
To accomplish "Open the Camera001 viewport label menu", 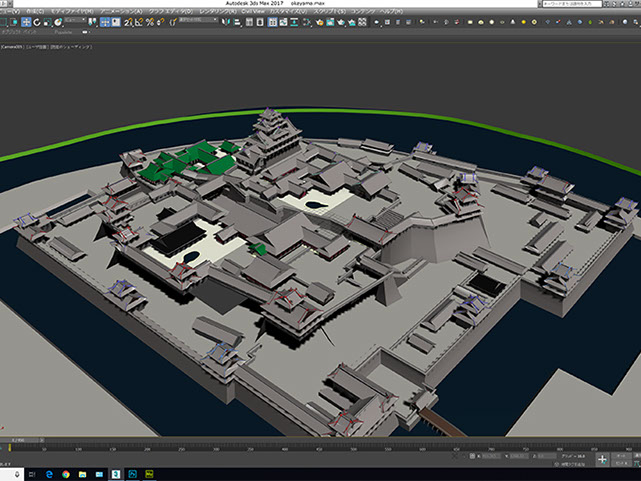I will [x=12, y=46].
